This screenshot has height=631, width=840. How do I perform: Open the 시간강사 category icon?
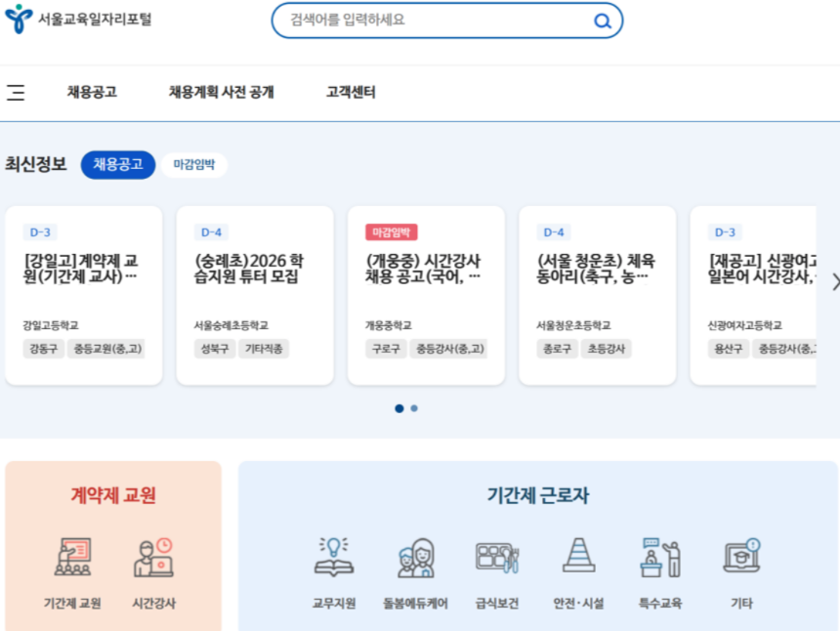[153, 557]
